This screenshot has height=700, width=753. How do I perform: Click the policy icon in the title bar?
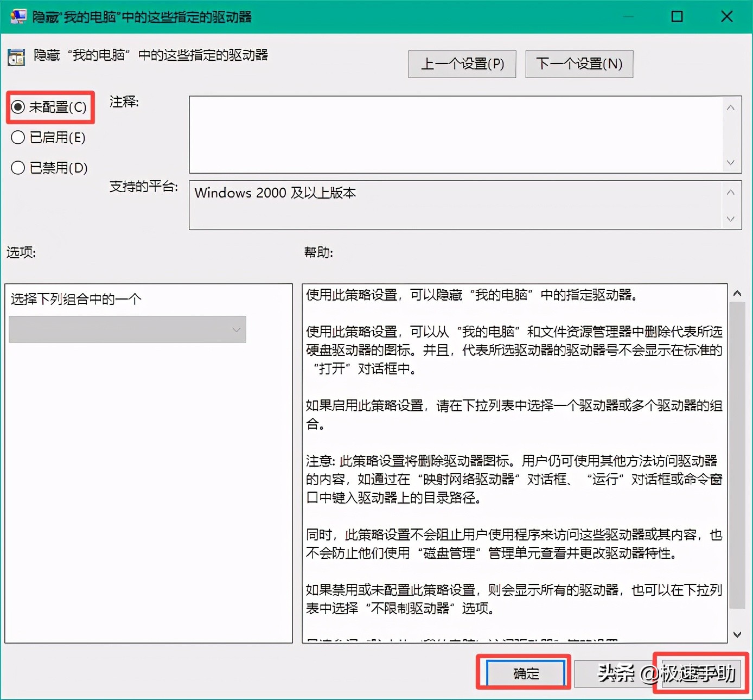[x=17, y=16]
